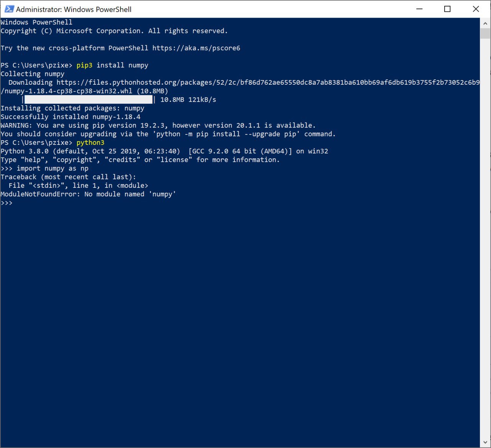
Task: Click the 'You should consider upgrading' pip line
Action: coord(168,134)
